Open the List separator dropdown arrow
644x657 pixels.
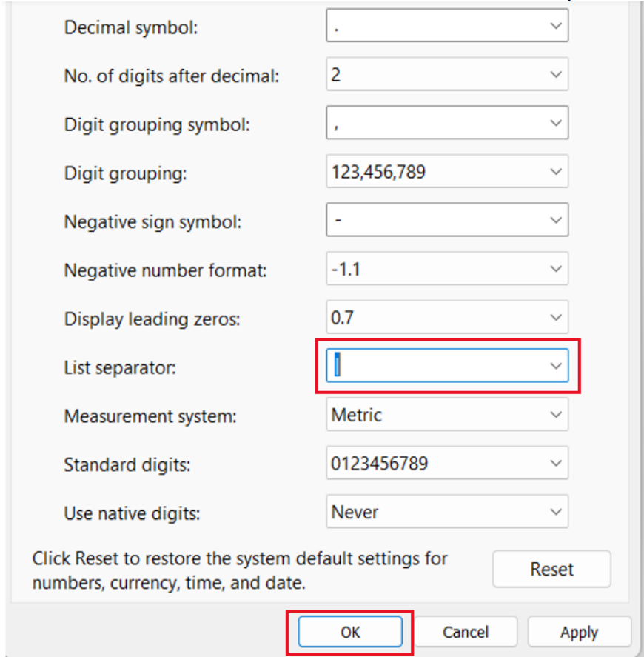point(555,366)
